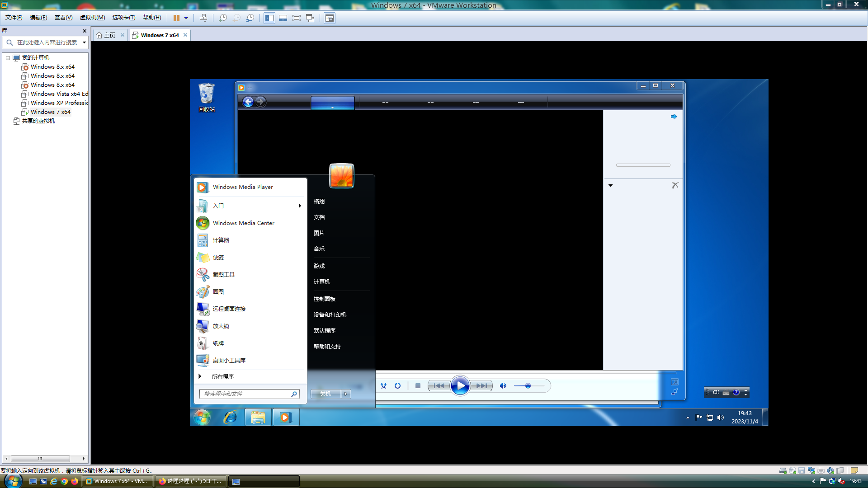Open 控制面板 link in start menu
This screenshot has width=868, height=488.
325,299
